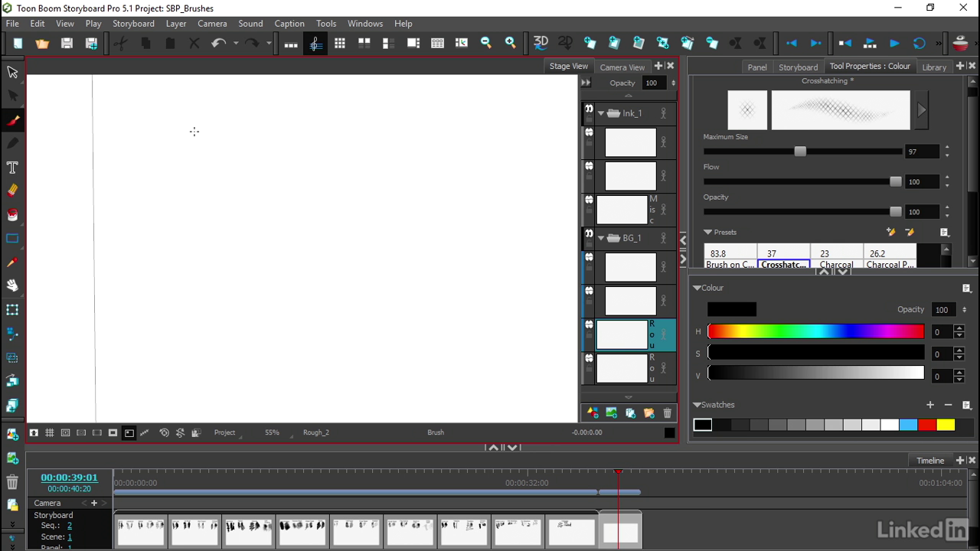Click the Zoom In magnifier
980x551 pixels.
(x=511, y=44)
